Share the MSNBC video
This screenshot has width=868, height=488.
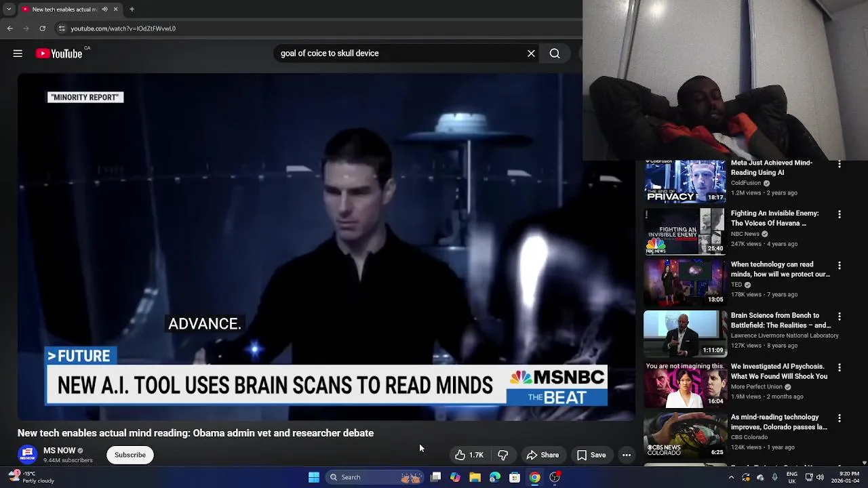coord(542,455)
